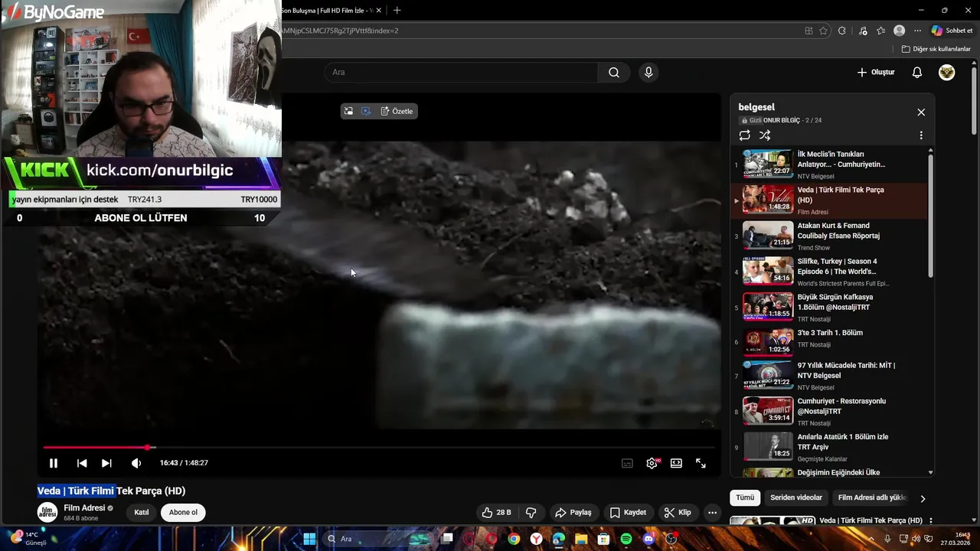The width and height of the screenshot is (980, 551).
Task: Select the Tümü filter chip
Action: (745, 497)
